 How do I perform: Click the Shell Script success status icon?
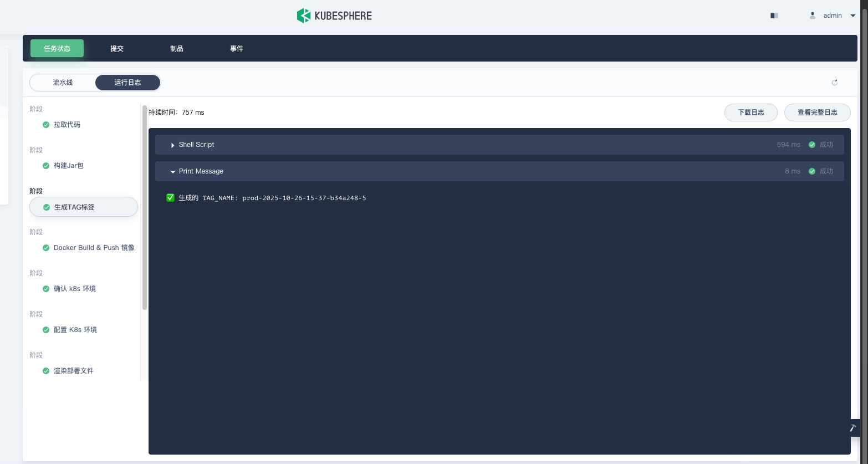coord(812,145)
